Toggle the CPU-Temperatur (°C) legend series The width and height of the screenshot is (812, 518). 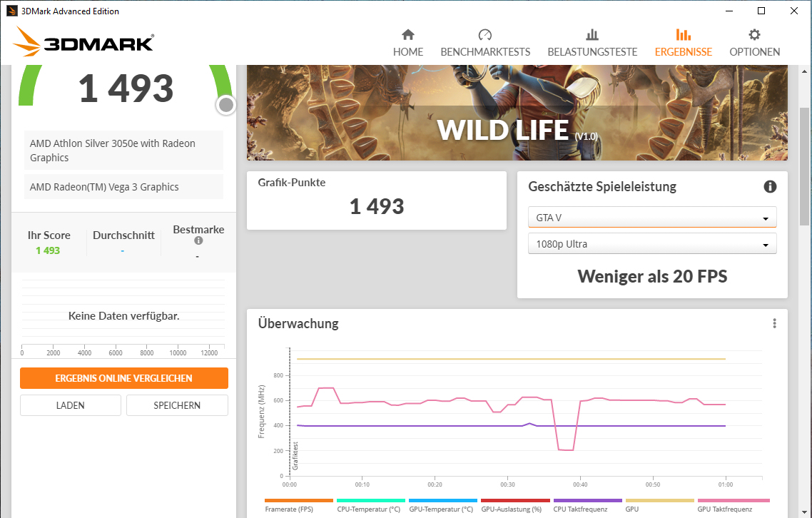point(371,506)
